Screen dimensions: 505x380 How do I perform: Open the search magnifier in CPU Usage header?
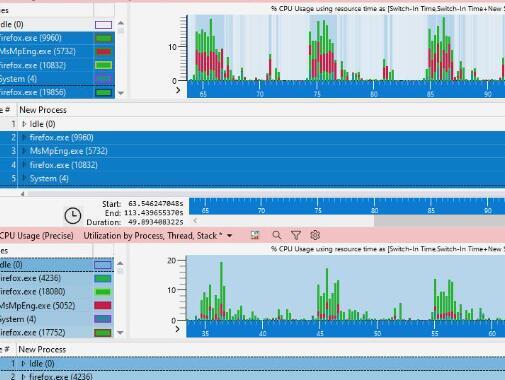[x=276, y=235]
